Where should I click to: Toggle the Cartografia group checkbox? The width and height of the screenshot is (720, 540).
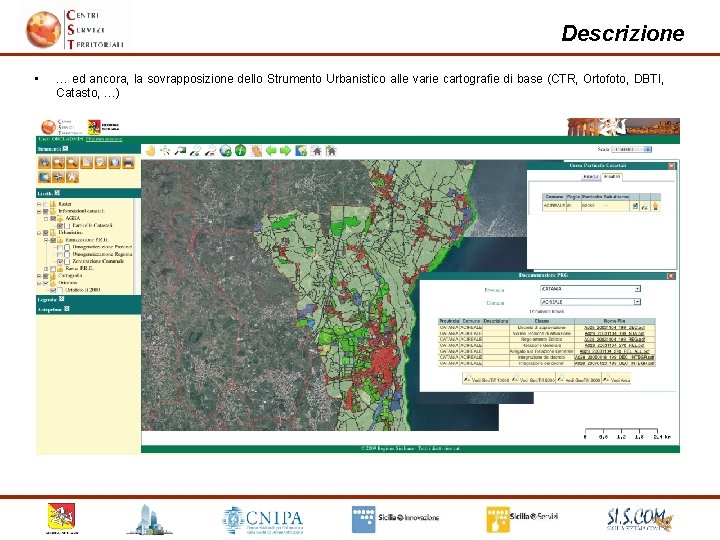click(45, 276)
